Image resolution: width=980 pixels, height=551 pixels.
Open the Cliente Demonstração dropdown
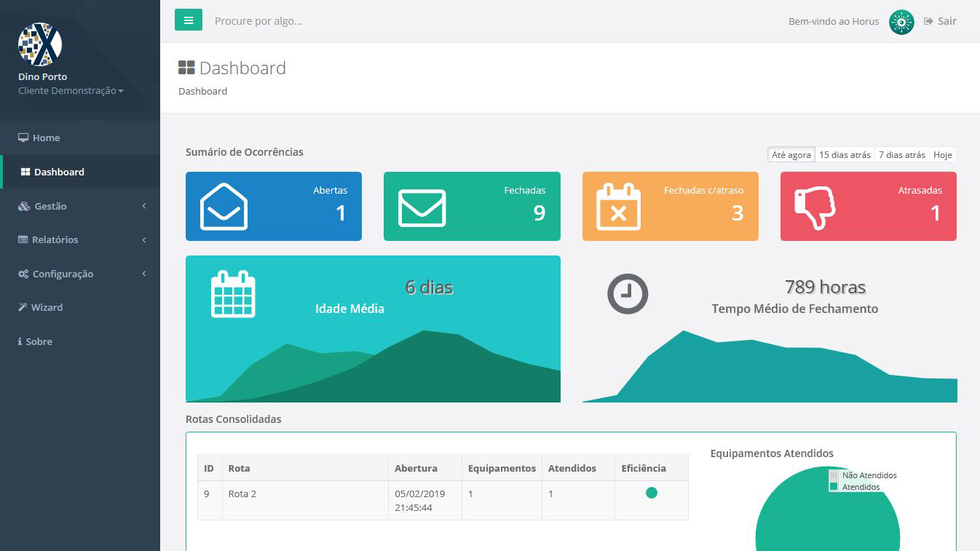coord(71,91)
